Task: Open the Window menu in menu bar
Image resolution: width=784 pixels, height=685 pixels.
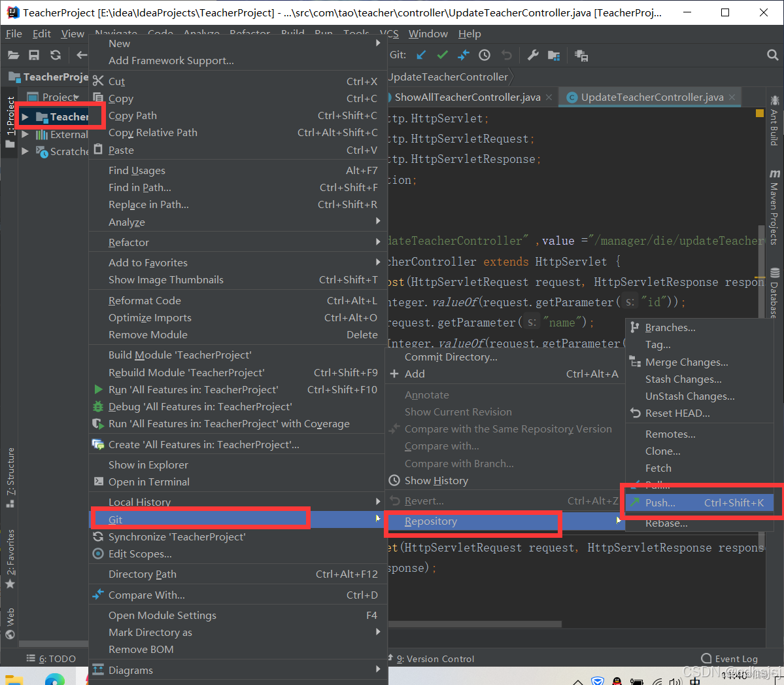Action: point(428,33)
